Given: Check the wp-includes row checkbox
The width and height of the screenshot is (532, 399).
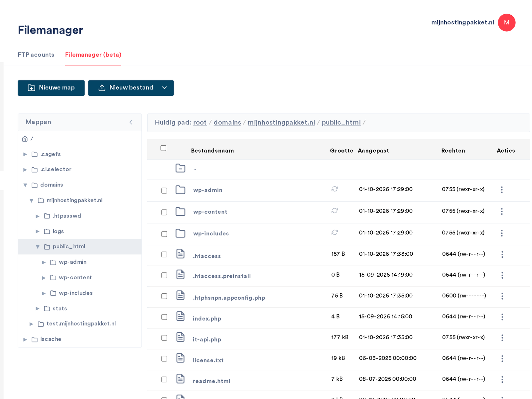Looking at the screenshot, I should (x=164, y=234).
